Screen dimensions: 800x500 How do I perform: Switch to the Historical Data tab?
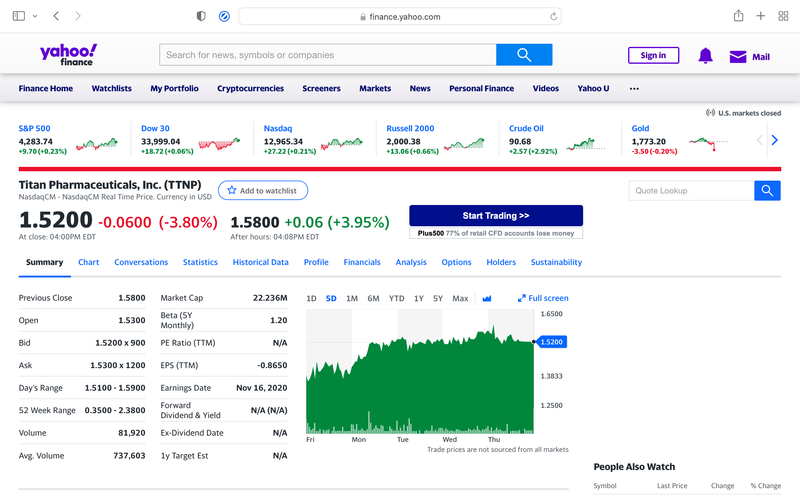261,262
